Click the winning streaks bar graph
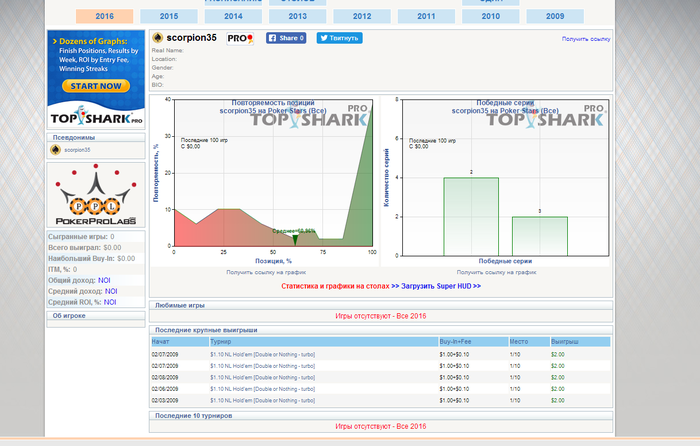 point(496,181)
